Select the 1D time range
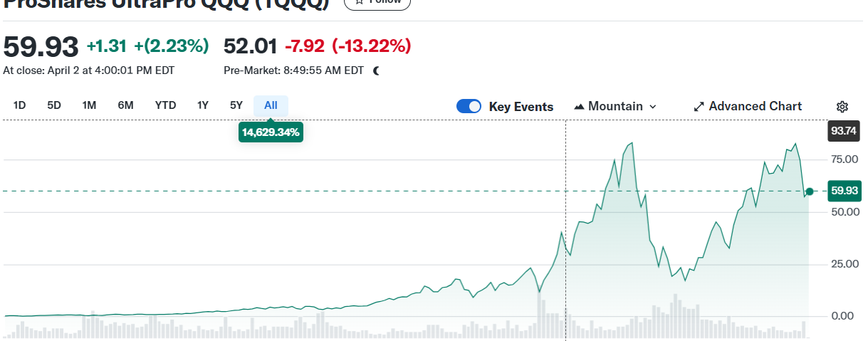Image resolution: width=868 pixels, height=341 pixels. point(20,105)
